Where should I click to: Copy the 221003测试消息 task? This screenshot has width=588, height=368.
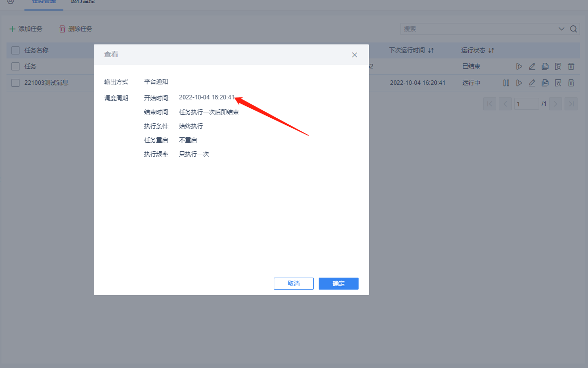pyautogui.click(x=545, y=82)
